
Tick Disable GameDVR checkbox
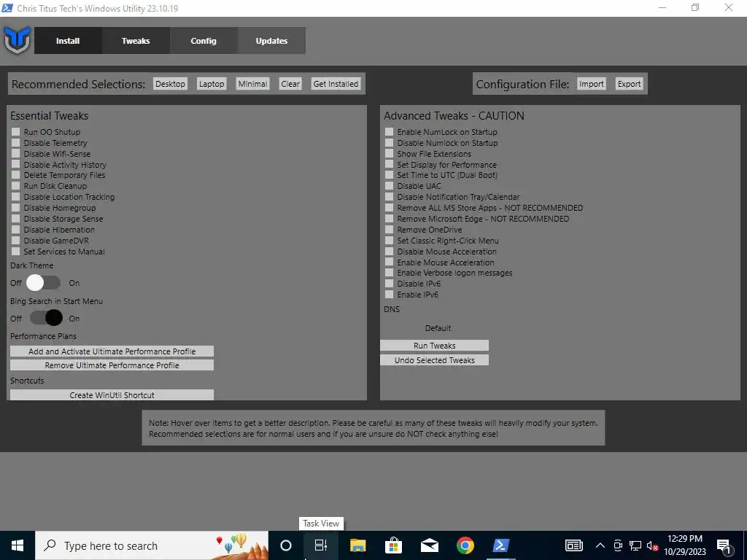(16, 241)
